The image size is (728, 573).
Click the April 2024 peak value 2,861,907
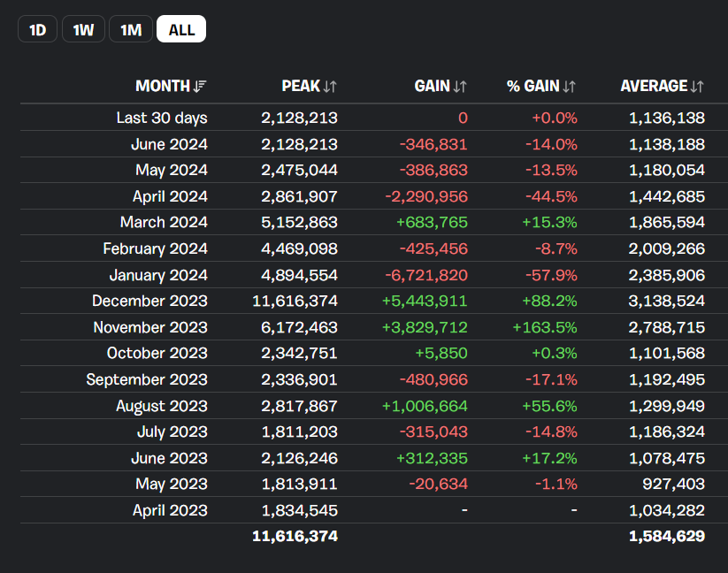[299, 196]
